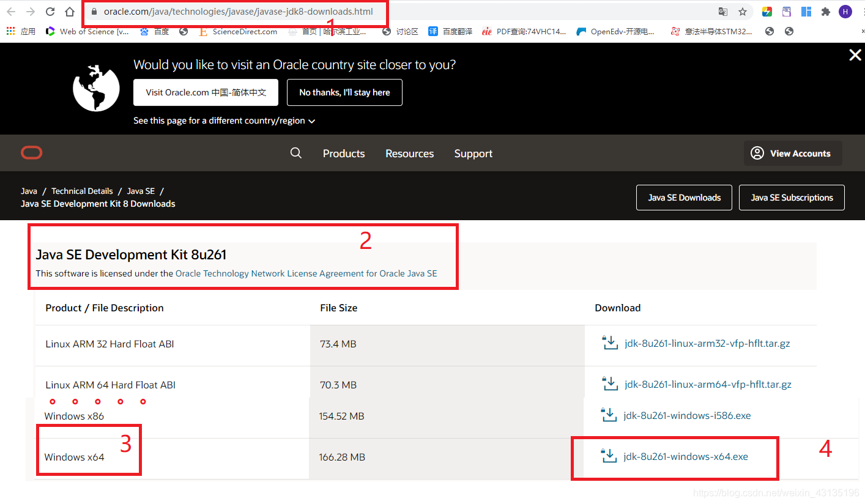The height and width of the screenshot is (504, 865).
Task: Click the translate page icon in address bar
Action: (723, 12)
